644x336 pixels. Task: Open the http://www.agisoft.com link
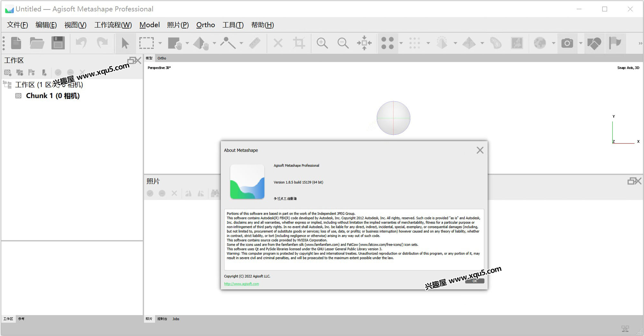tap(241, 284)
